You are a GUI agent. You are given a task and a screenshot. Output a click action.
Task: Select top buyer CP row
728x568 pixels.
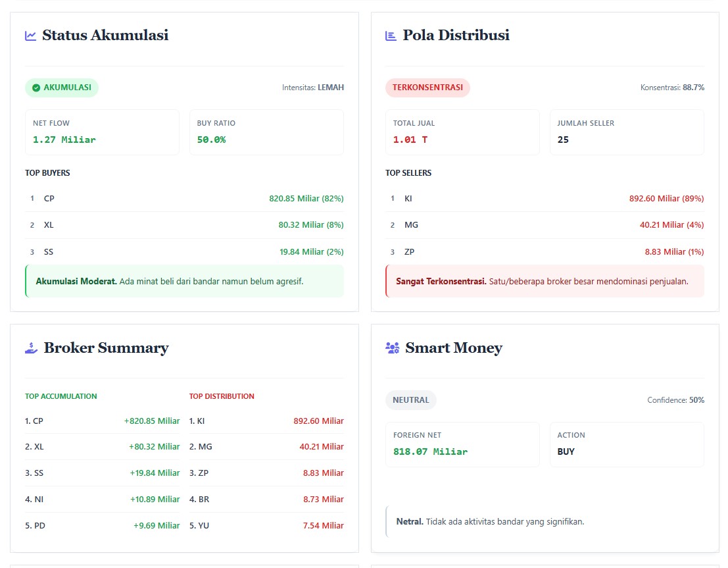[184, 198]
